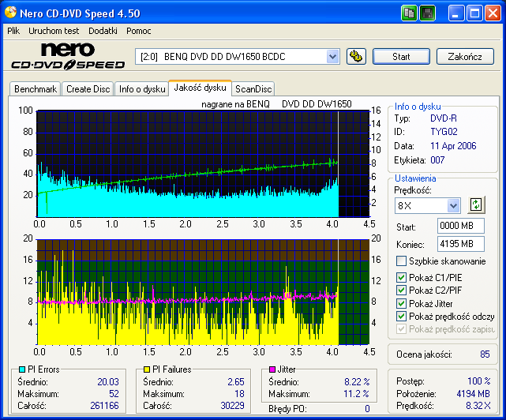Click the Nero disc icon in title bar
Viewport: 506px width, 420px height.
[x=10, y=13]
